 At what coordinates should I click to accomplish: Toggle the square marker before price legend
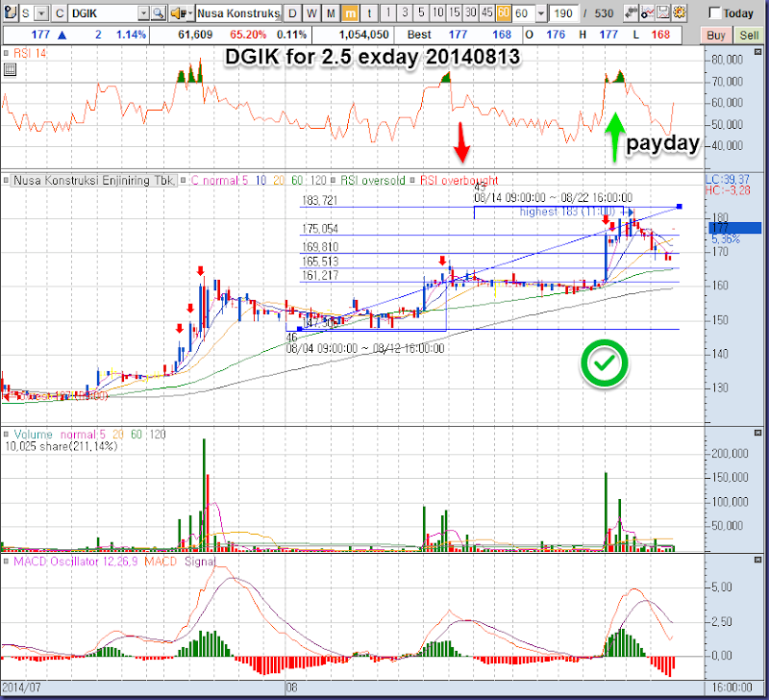tap(7, 181)
